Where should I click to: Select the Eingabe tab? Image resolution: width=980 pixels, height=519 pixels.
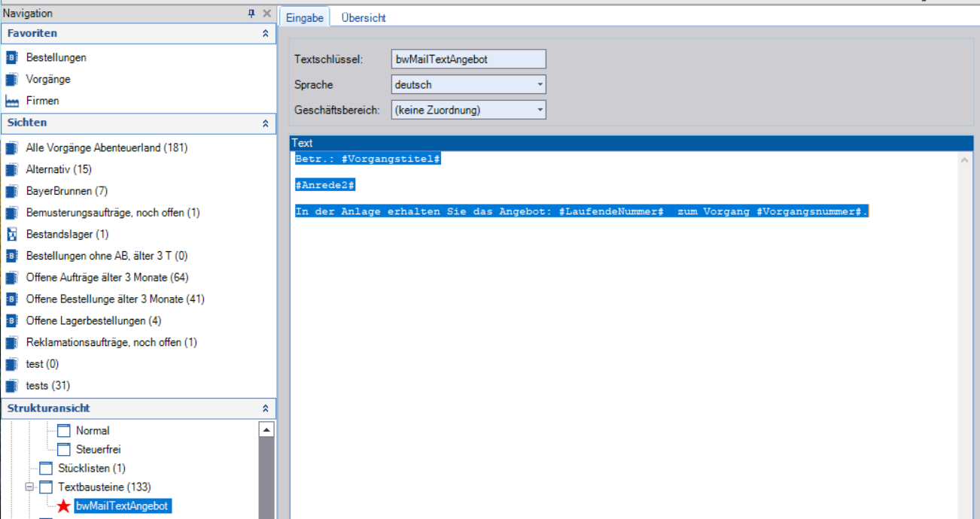[x=304, y=17]
